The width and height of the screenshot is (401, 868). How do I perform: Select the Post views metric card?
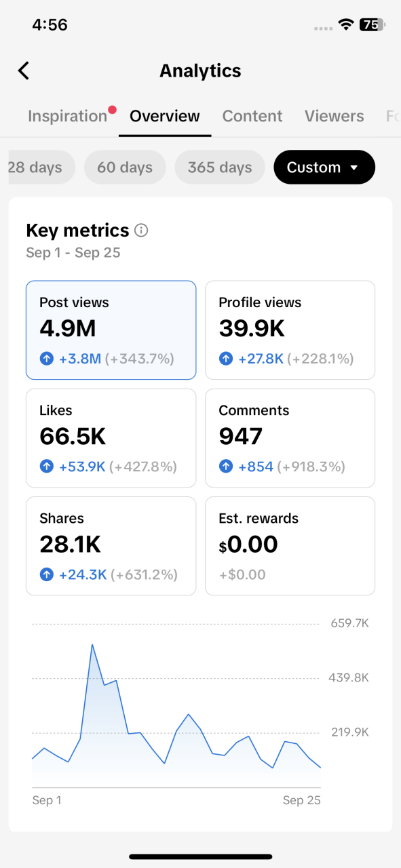click(111, 330)
